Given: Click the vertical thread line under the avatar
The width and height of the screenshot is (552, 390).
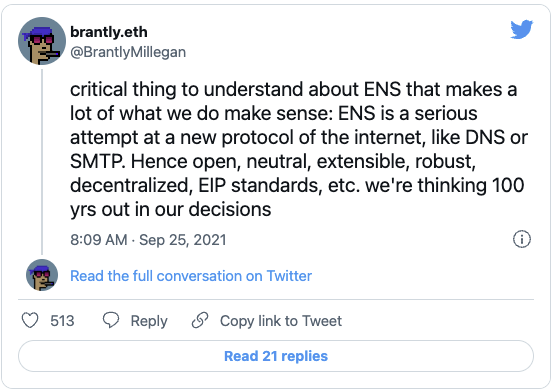Looking at the screenshot, I should [x=42, y=162].
